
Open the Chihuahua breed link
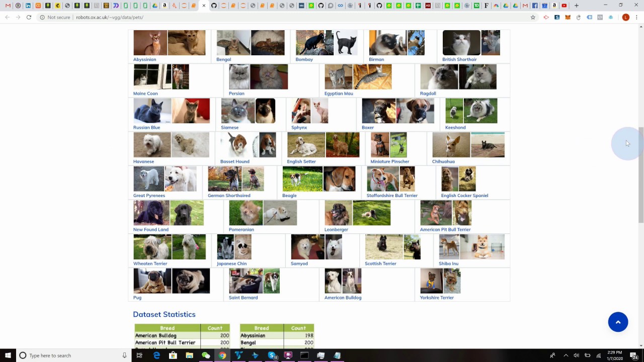pyautogui.click(x=443, y=161)
